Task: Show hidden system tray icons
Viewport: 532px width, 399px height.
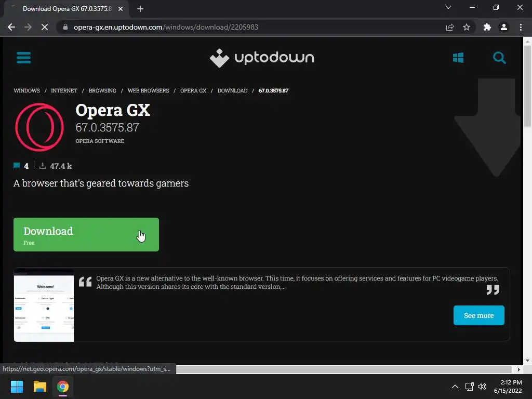Action: pos(455,387)
